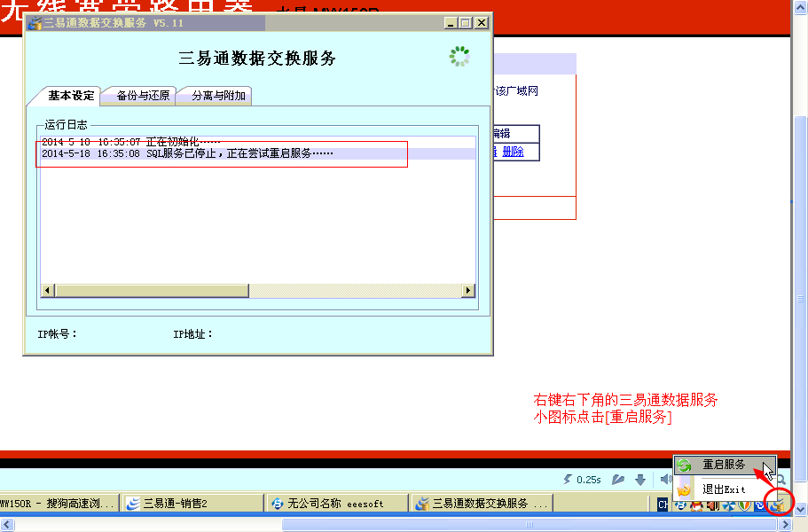Click the log horizontal scrollbar thumb

152,291
